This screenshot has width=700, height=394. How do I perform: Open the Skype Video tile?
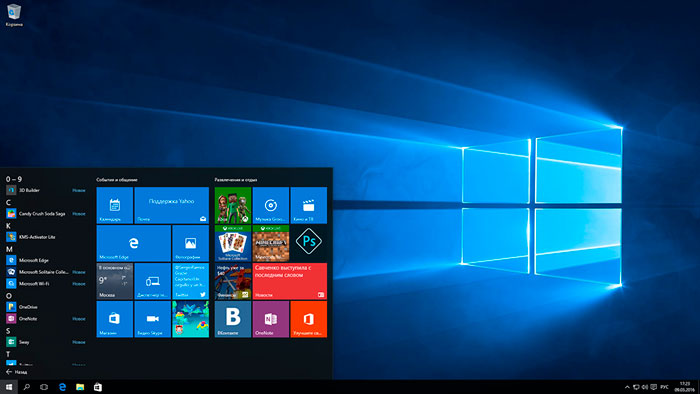(x=153, y=319)
